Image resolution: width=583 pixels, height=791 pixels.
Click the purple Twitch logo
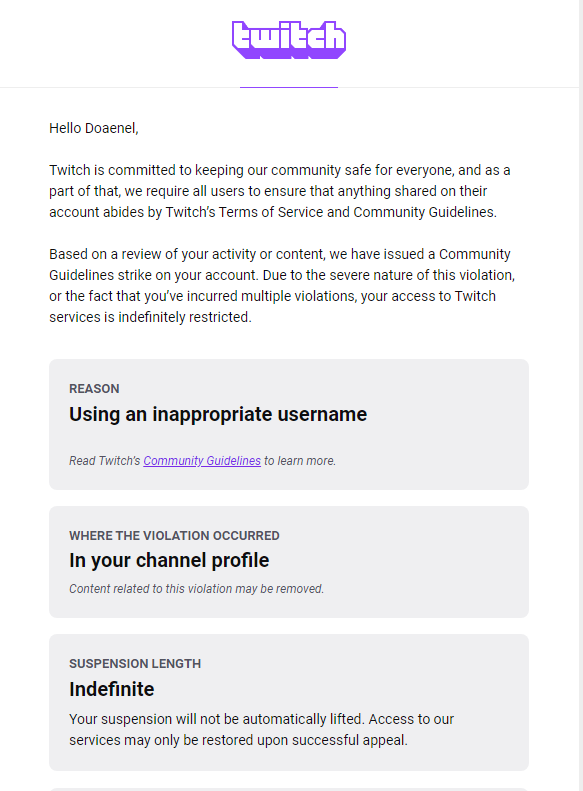289,40
